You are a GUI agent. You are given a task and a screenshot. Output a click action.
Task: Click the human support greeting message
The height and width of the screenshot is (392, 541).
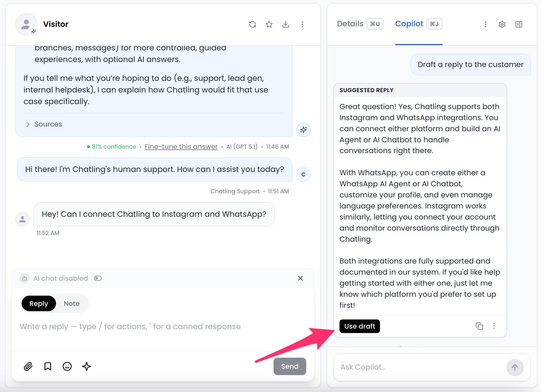(155, 169)
